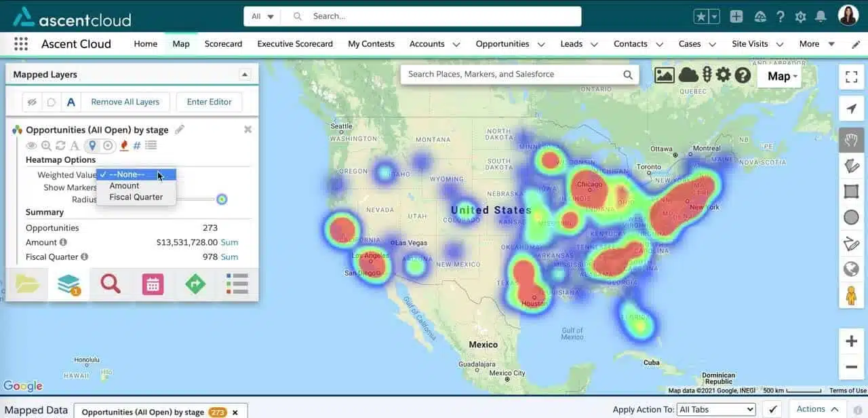The width and height of the screenshot is (868, 418).
Task: Click the favorites star icon
Action: tap(701, 16)
